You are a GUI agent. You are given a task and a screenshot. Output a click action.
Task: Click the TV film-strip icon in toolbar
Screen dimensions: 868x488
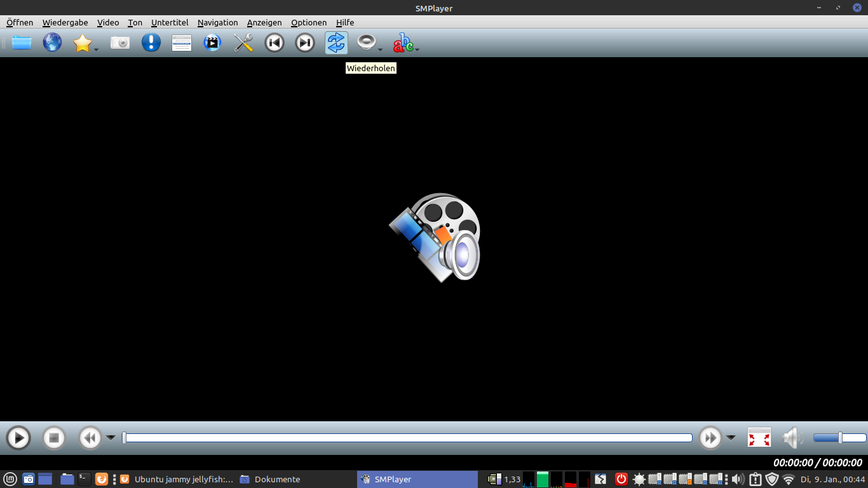click(212, 43)
